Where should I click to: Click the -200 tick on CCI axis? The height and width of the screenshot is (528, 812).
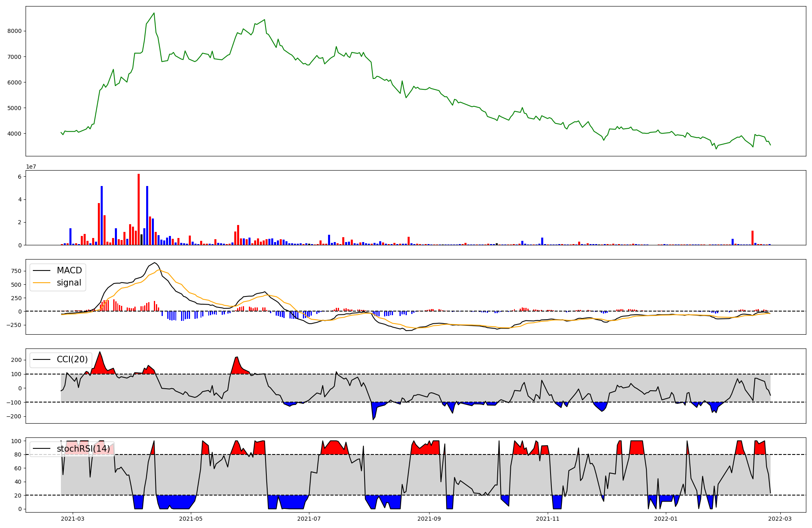click(14, 416)
